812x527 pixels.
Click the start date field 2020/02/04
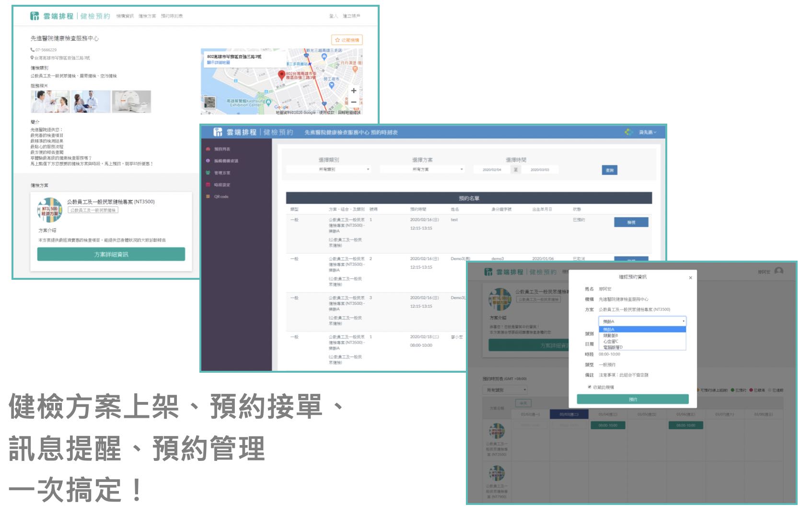coord(492,170)
